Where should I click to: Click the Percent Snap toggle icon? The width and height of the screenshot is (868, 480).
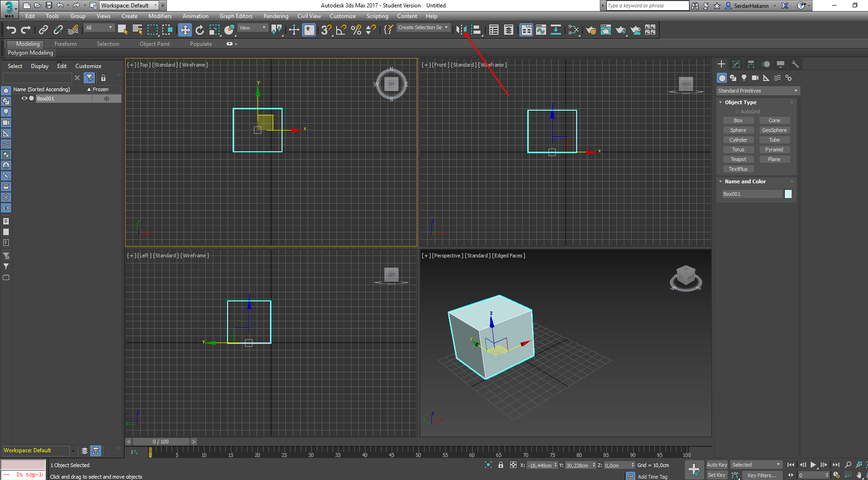[x=356, y=30]
